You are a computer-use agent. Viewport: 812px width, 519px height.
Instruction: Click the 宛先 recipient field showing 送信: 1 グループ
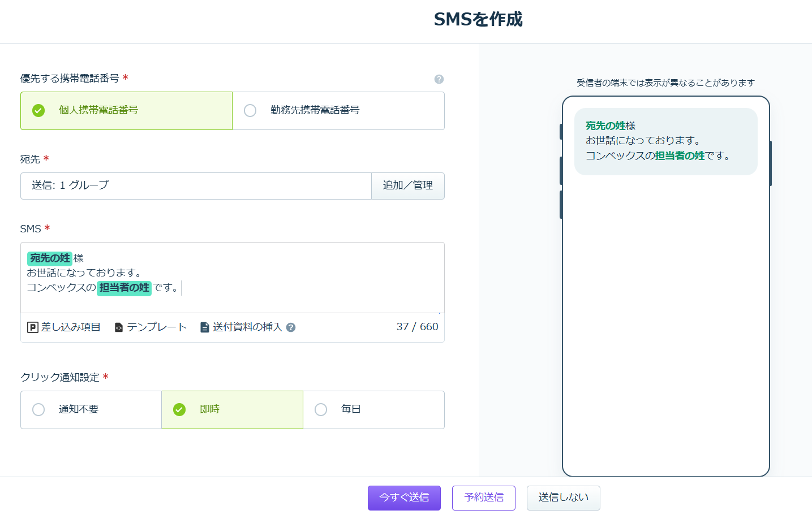click(x=196, y=186)
